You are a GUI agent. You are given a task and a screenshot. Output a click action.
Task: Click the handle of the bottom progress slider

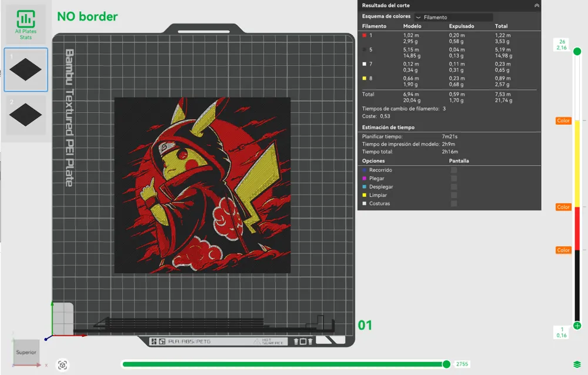click(447, 364)
